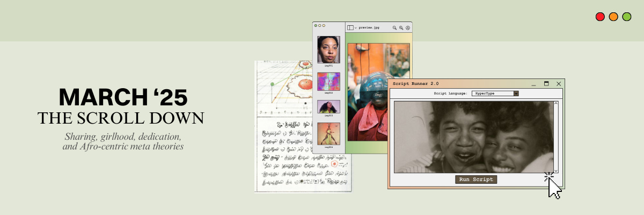Click the sepia photo in Script Runner
The image size is (644, 215).
[473, 137]
